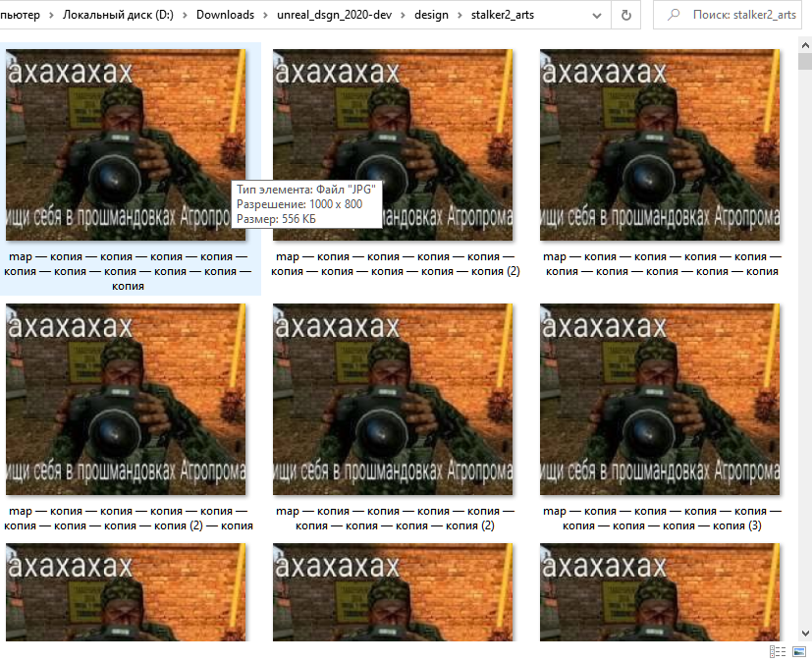Viewport: 812px width, 663px height.
Task: Expand chevron after Downloads breadcrumb
Action: click(266, 16)
